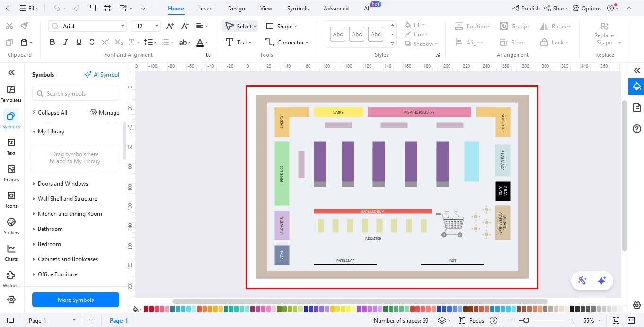Open the fill bucket panel on right sidebar

637,86
